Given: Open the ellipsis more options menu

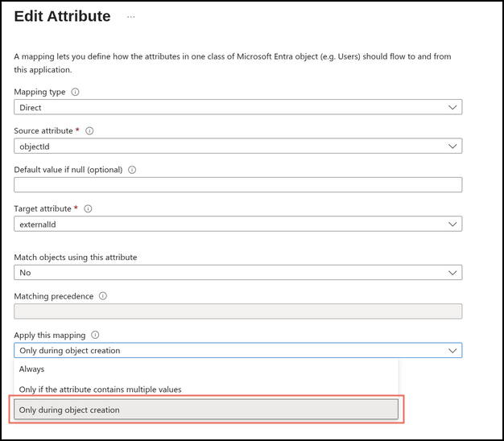Looking at the screenshot, I should click(131, 16).
